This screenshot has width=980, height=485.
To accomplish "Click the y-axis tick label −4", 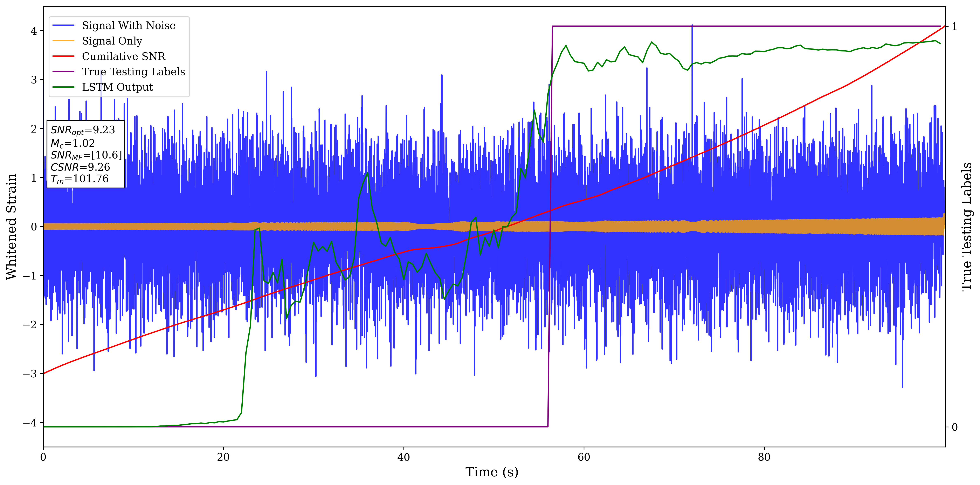I will coord(30,423).
